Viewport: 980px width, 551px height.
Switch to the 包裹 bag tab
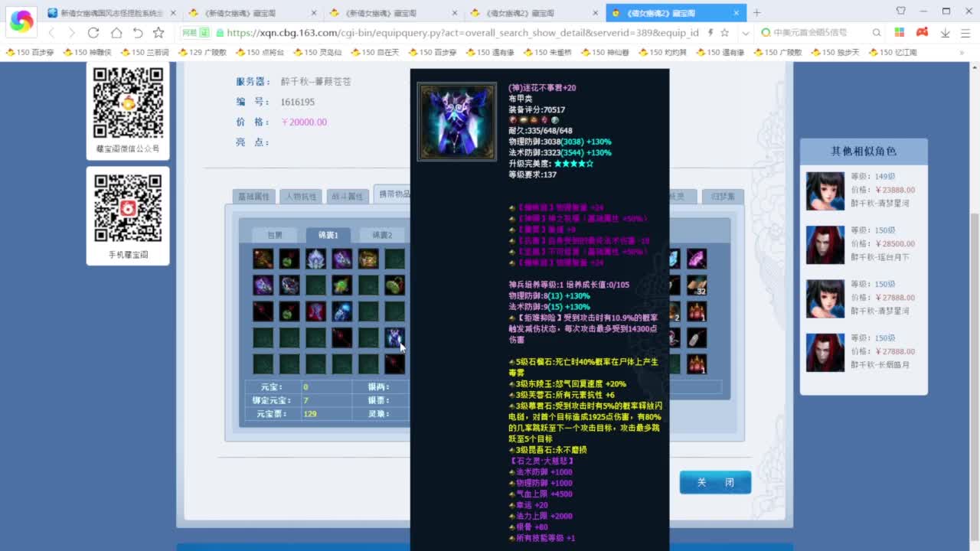tap(274, 235)
